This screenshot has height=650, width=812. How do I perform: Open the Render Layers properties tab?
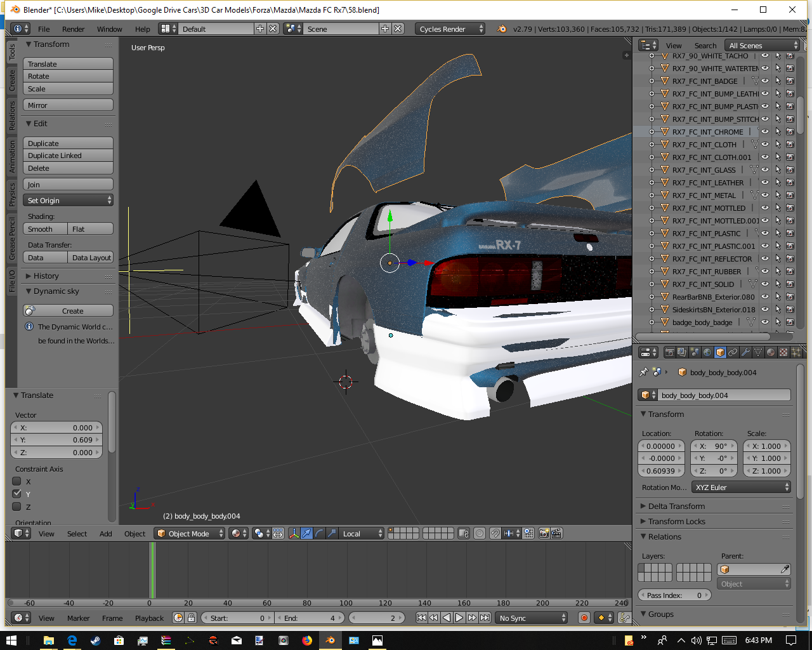tap(682, 352)
